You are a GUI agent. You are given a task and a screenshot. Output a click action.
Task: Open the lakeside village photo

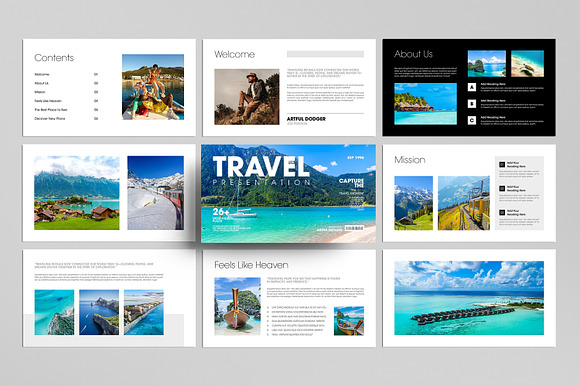(x=77, y=193)
